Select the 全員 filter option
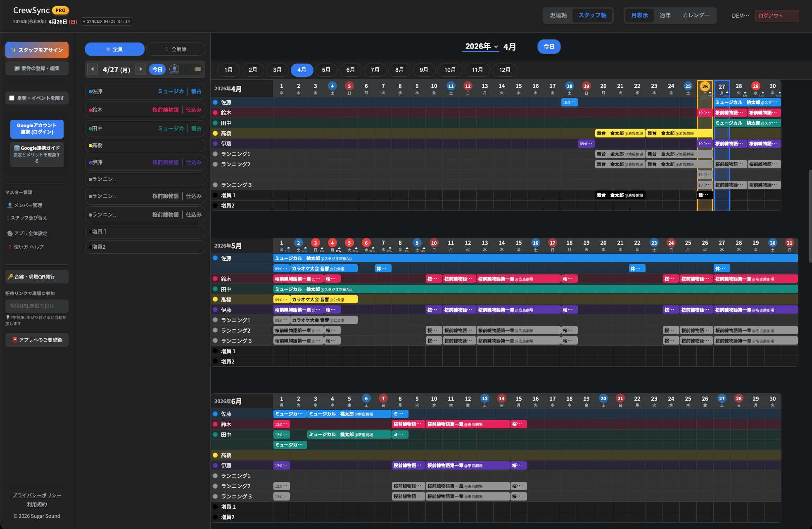Viewport: 812px width, 529px height. coord(115,49)
